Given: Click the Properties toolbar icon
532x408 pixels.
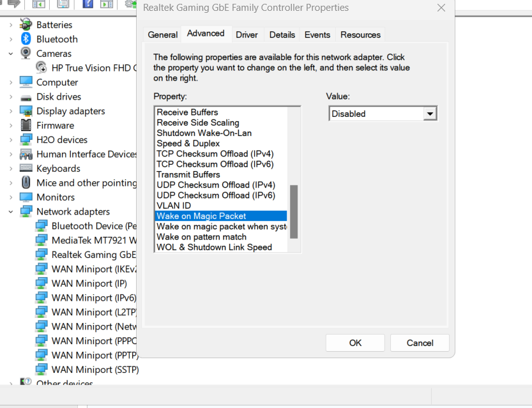Looking at the screenshot, I should (x=63, y=4).
